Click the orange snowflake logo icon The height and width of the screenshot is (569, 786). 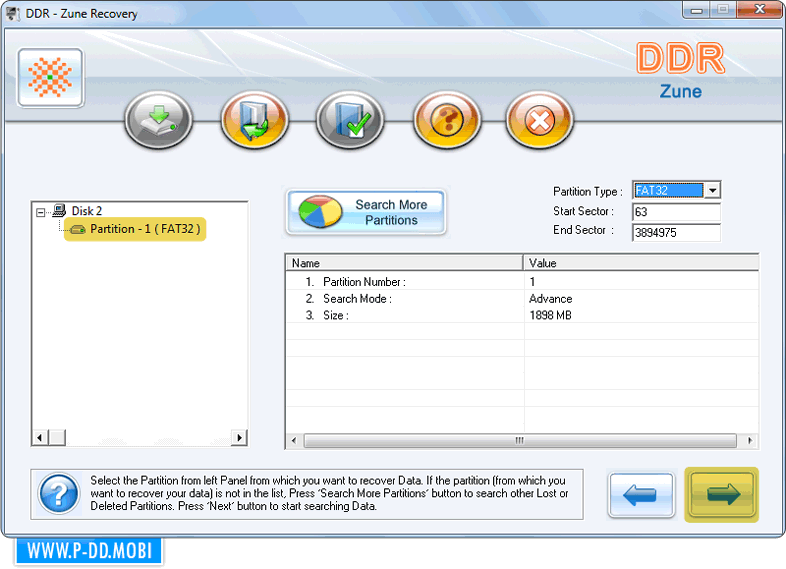pyautogui.click(x=50, y=78)
